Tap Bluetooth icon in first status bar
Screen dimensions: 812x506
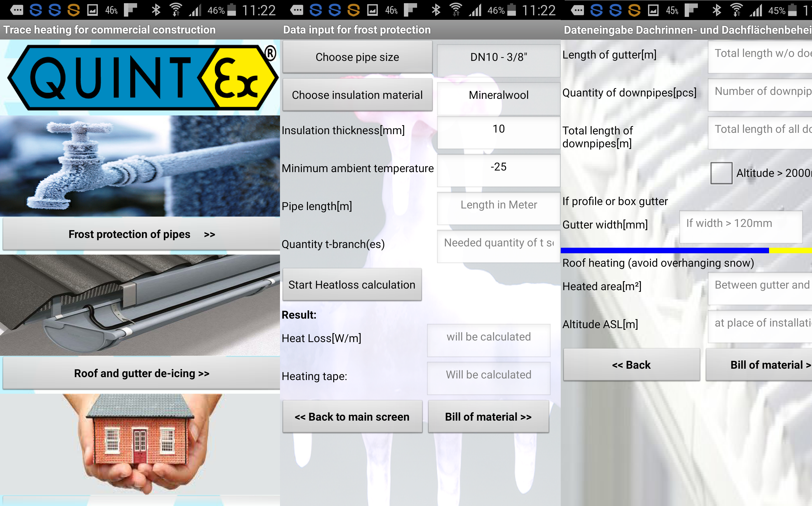click(x=156, y=10)
